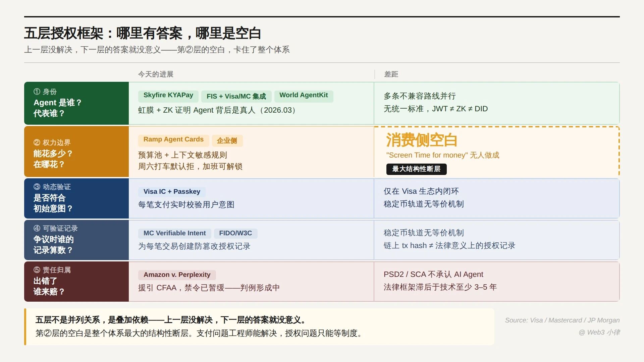
Task: Click the FIS + Visa/MC 集成 tag
Action: (x=236, y=97)
